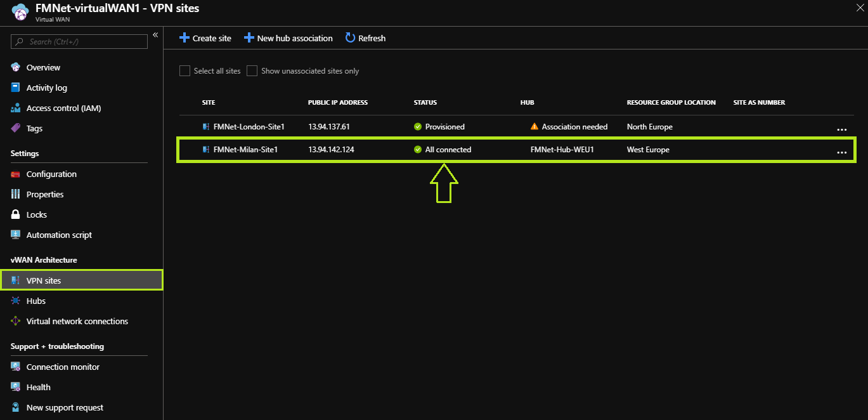Open Configuration settings
Viewport: 868px width, 420px height.
tap(51, 174)
